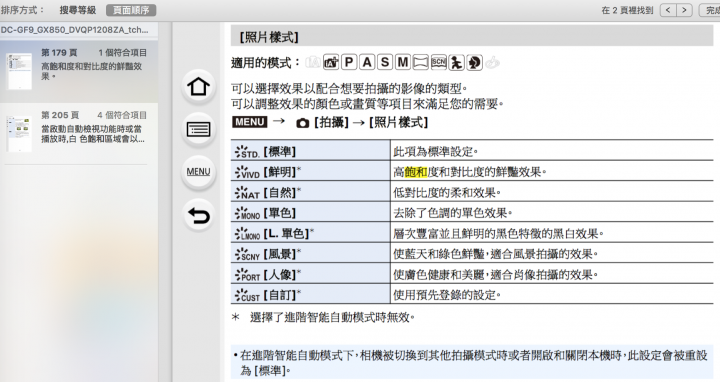Screen dimensions: 720x382
Task: Click the NAT [自然] photo style cell
Action: point(310,192)
